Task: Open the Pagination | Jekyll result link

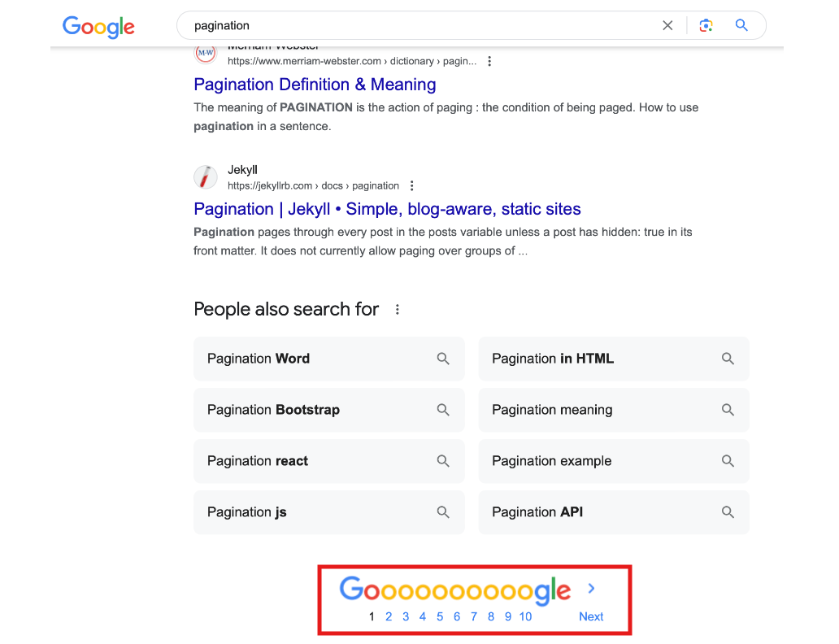Action: pyautogui.click(x=387, y=209)
